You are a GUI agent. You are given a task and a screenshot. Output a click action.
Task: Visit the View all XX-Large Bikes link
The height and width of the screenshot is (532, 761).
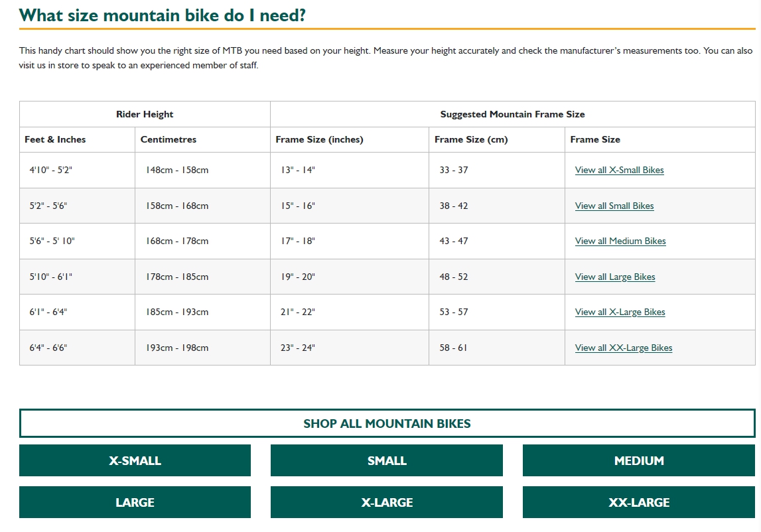click(623, 348)
